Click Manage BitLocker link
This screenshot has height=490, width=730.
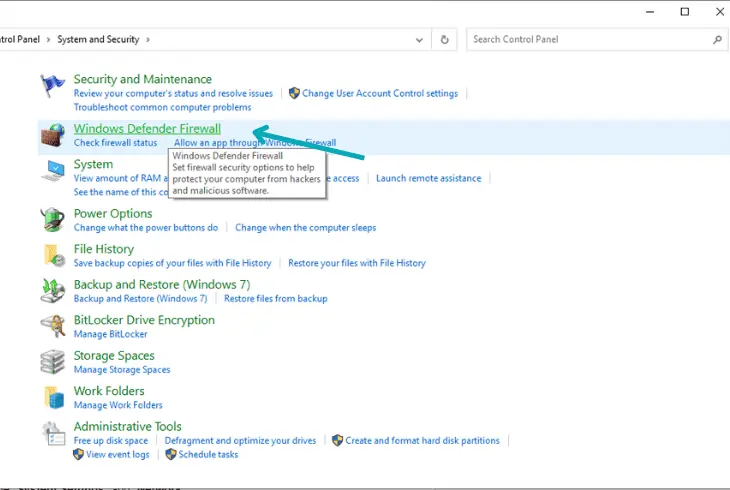(110, 334)
